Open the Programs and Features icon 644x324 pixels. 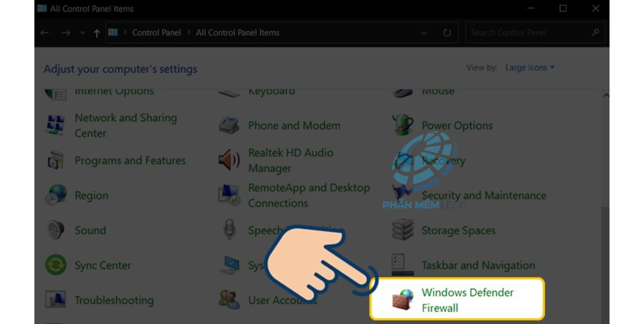(x=55, y=161)
